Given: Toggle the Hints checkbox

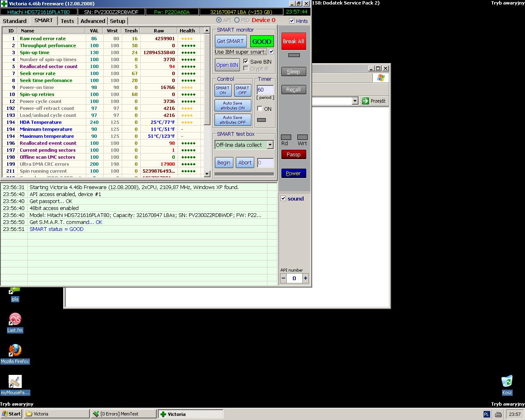Looking at the screenshot, I should click(x=292, y=21).
